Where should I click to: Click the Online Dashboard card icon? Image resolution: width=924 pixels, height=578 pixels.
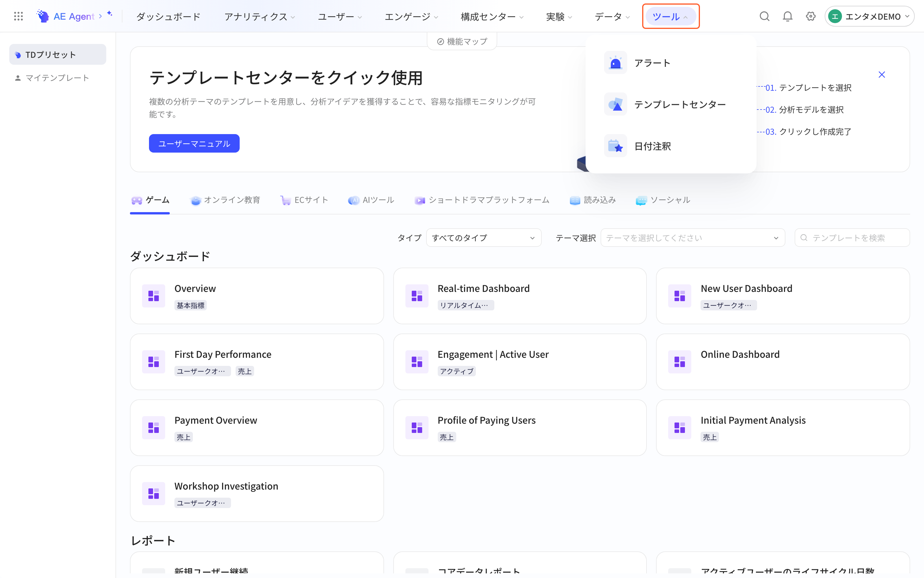[680, 362]
